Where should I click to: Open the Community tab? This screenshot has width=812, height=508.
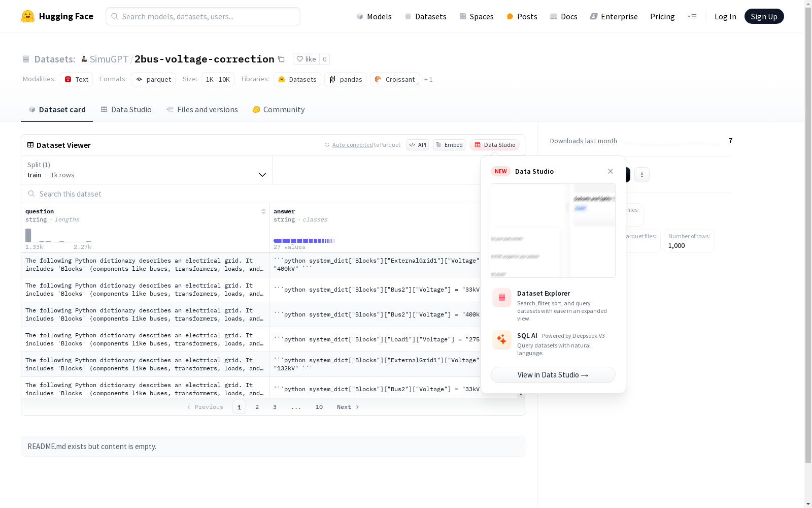point(279,109)
